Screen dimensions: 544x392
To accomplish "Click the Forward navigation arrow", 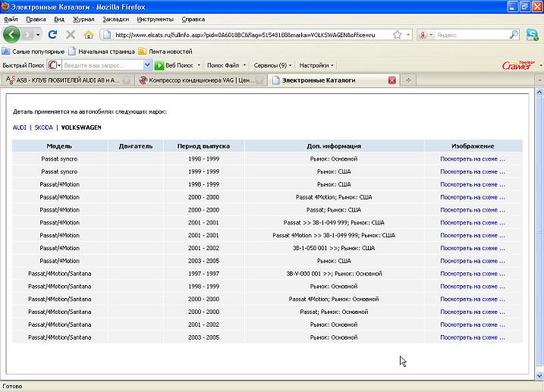I will [27, 35].
